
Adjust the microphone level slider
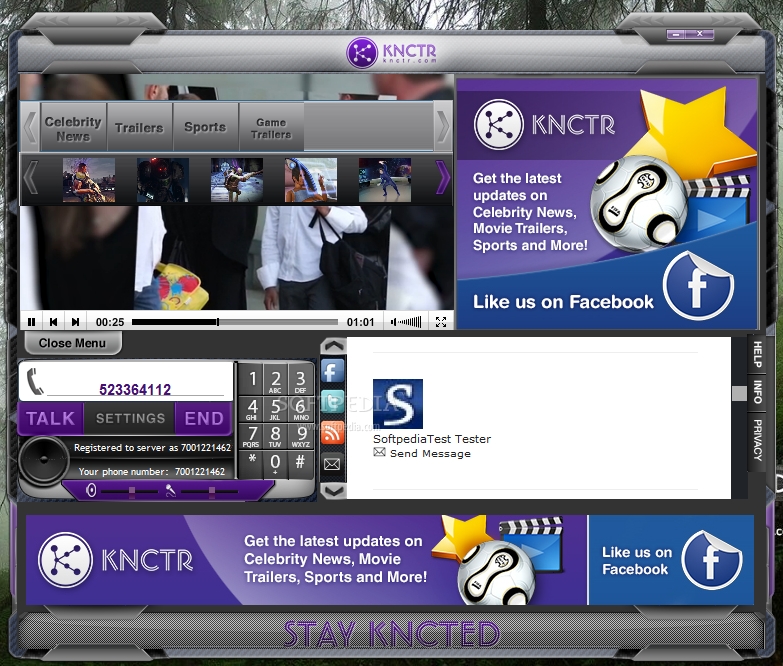pyautogui.click(x=209, y=492)
